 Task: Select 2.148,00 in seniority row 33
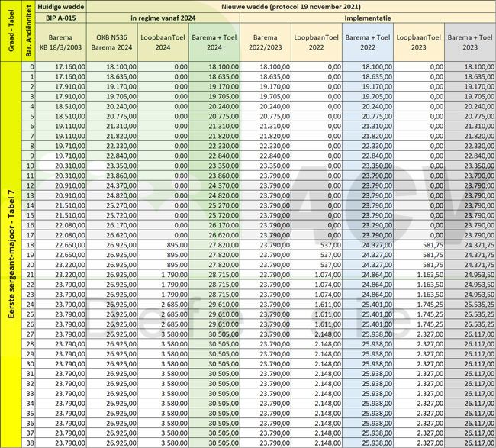click(317, 394)
